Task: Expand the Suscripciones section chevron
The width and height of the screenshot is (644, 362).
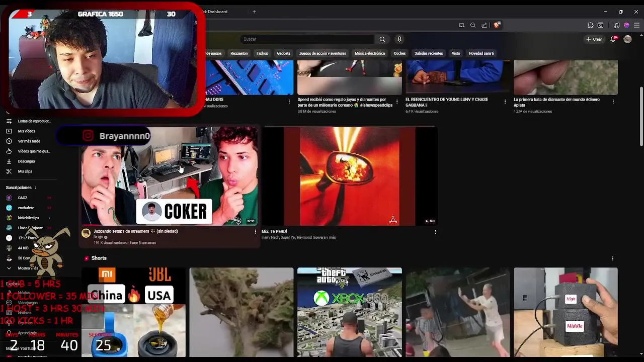Action: pos(35,188)
